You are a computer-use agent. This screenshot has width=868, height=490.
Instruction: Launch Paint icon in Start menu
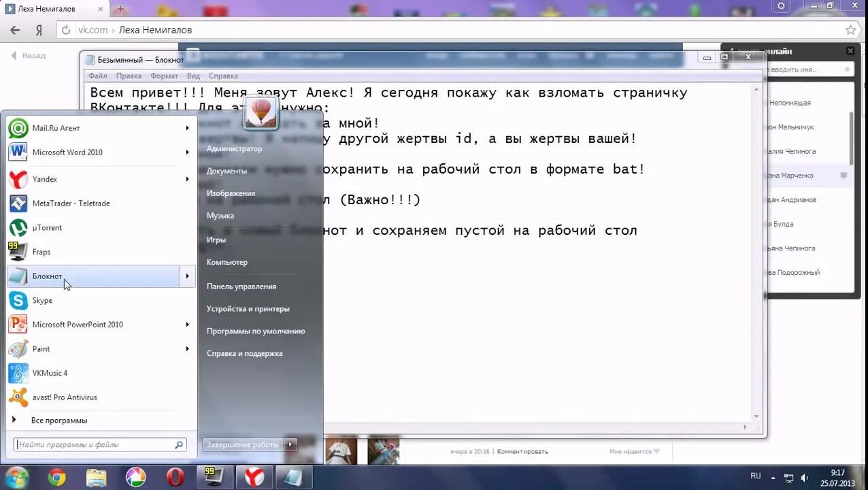pos(18,348)
